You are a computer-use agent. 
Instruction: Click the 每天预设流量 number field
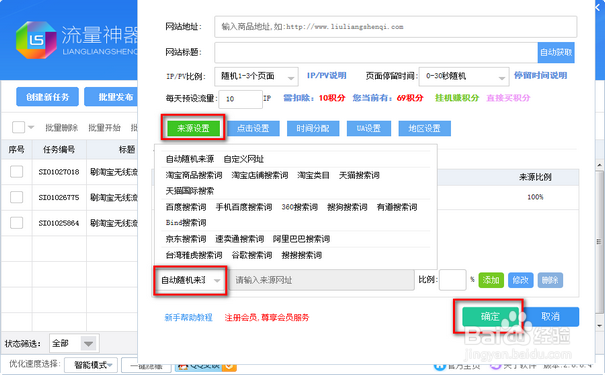point(240,99)
